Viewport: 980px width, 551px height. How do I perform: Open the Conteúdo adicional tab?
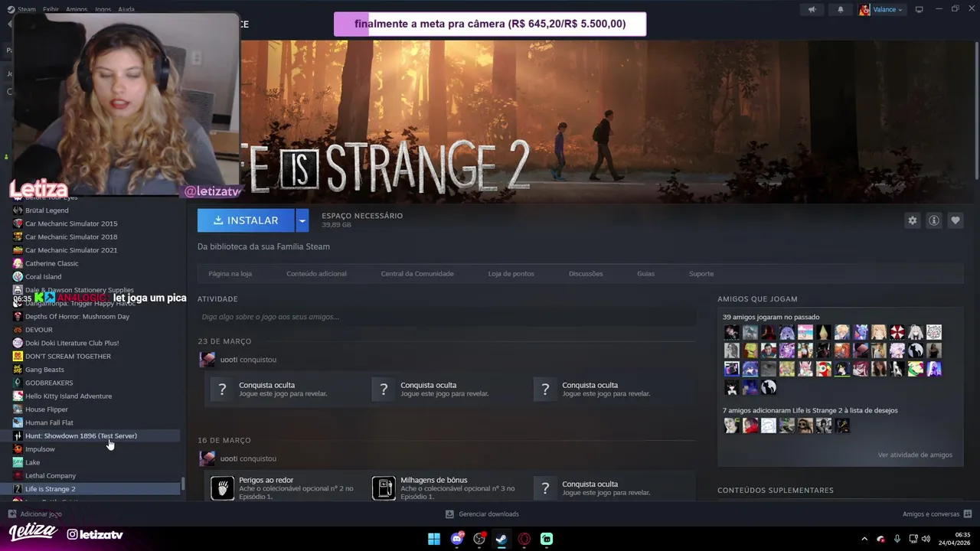tap(316, 273)
